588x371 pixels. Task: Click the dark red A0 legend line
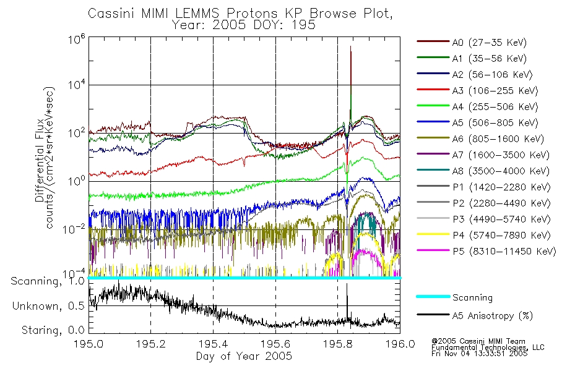(433, 41)
